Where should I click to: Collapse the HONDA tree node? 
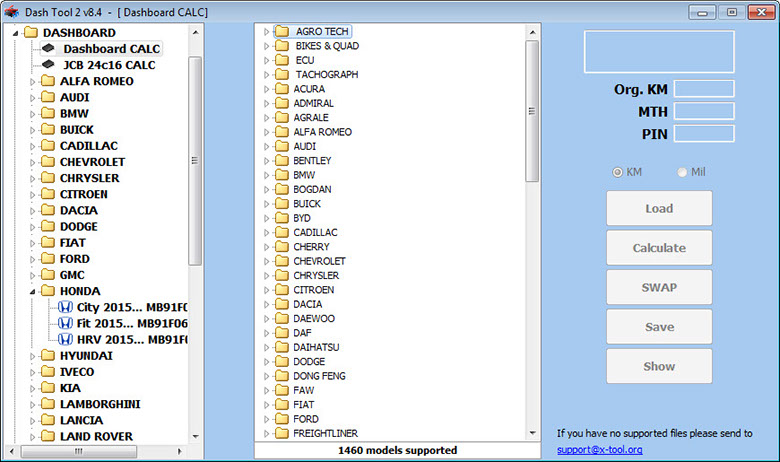(x=33, y=291)
